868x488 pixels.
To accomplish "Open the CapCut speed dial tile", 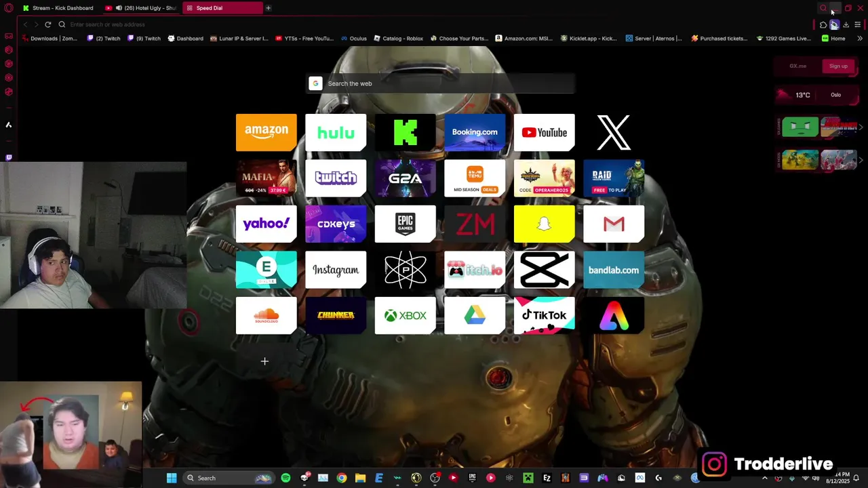I will pyautogui.click(x=544, y=270).
